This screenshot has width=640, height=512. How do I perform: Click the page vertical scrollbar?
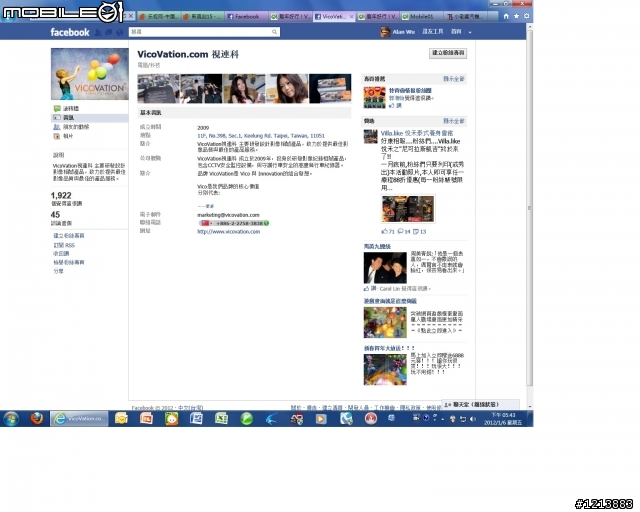click(x=529, y=208)
